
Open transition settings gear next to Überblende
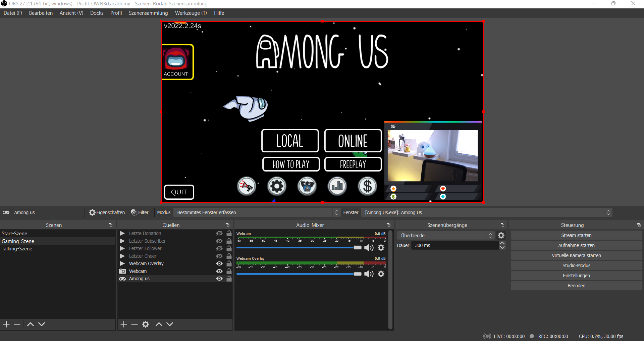pos(501,235)
